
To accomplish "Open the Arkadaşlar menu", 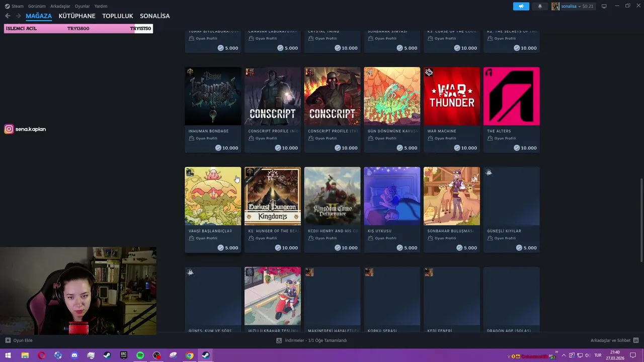I will 60,6.
